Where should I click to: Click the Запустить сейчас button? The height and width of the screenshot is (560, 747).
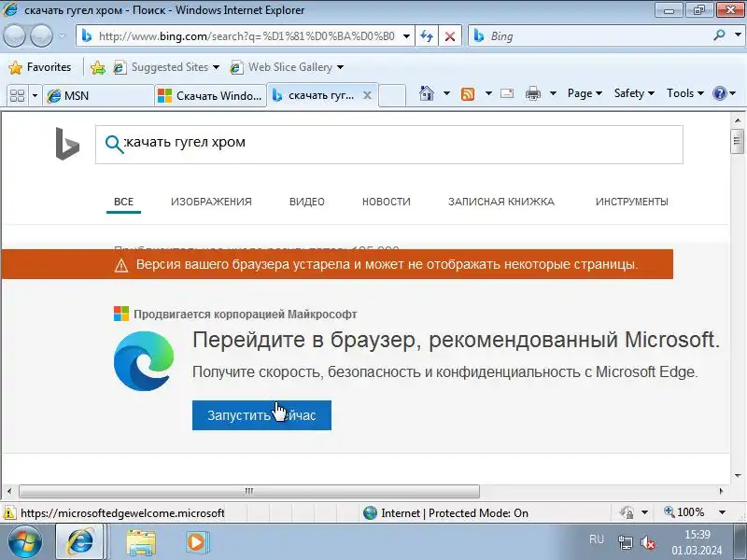[x=261, y=415]
